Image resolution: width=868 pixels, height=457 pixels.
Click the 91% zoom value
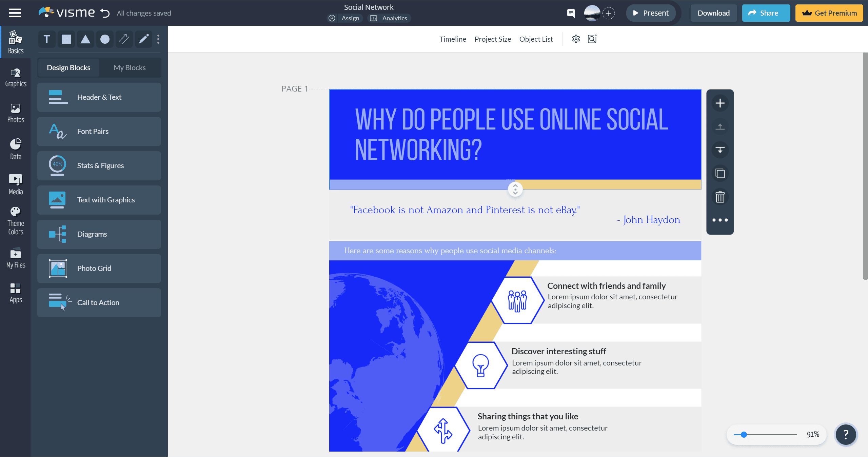point(813,434)
